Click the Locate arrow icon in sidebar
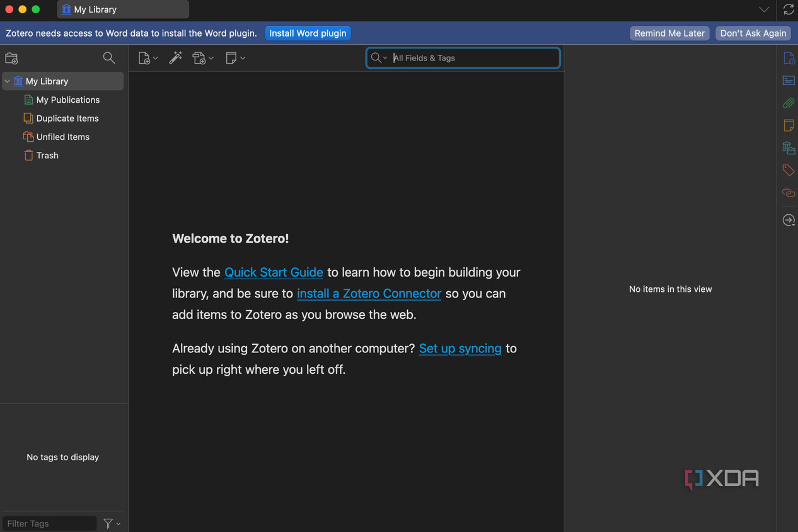Screen dimensions: 798x532 (789, 220)
